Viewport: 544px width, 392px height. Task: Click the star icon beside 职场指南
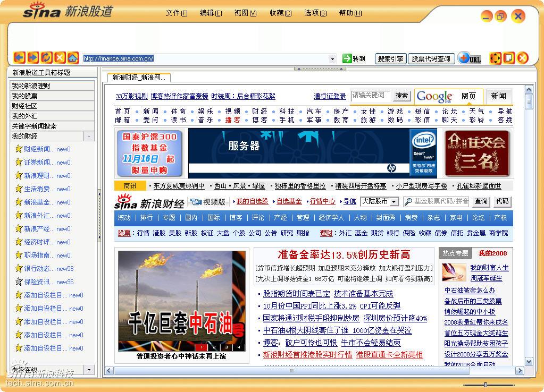19,255
